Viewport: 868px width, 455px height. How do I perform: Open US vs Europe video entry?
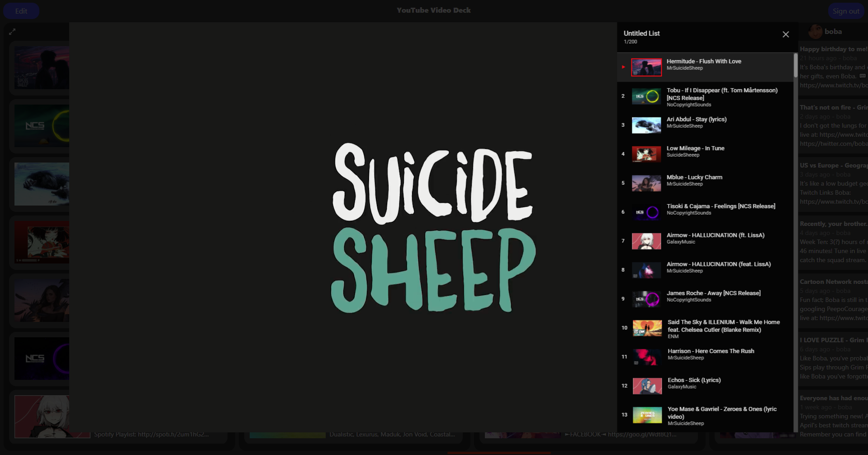(833, 184)
